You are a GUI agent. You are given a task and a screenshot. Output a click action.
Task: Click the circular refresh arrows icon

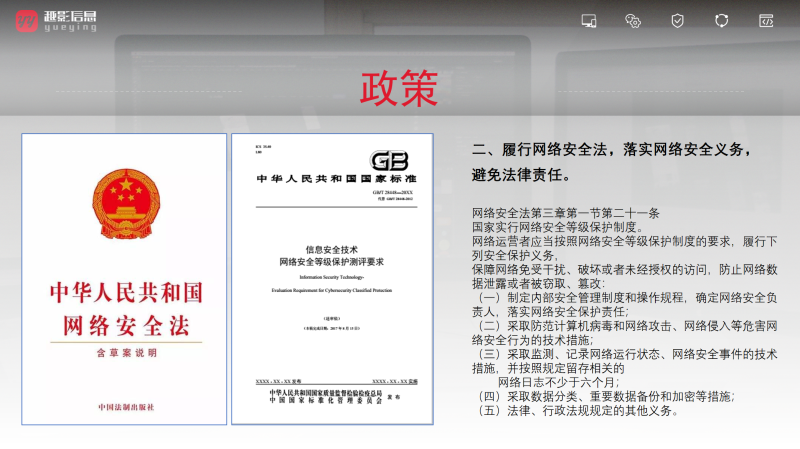coord(721,21)
